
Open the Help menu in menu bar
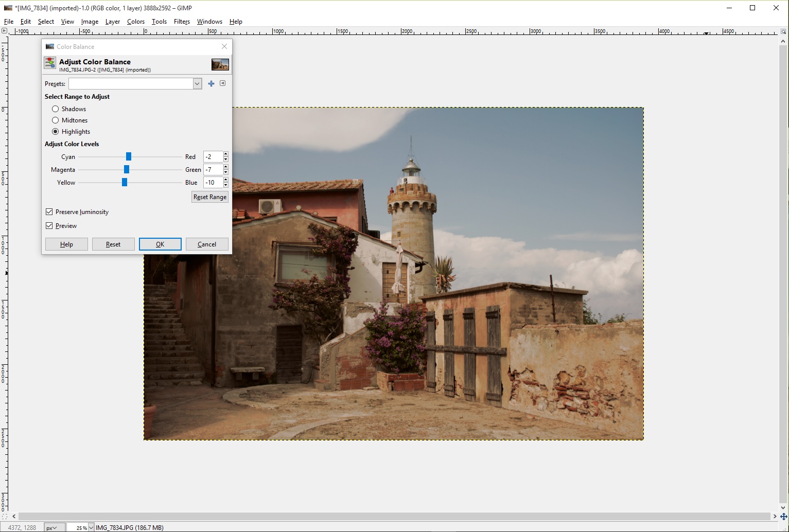(236, 22)
